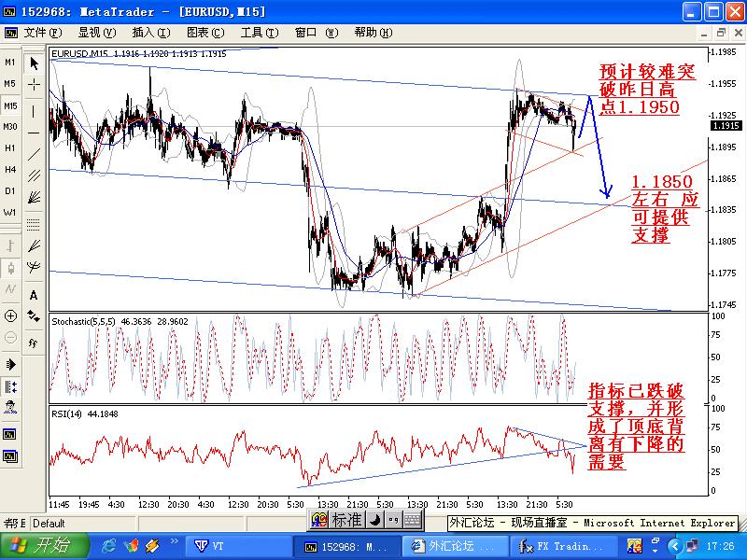Click the cascade chart windows icon

click(x=10, y=456)
